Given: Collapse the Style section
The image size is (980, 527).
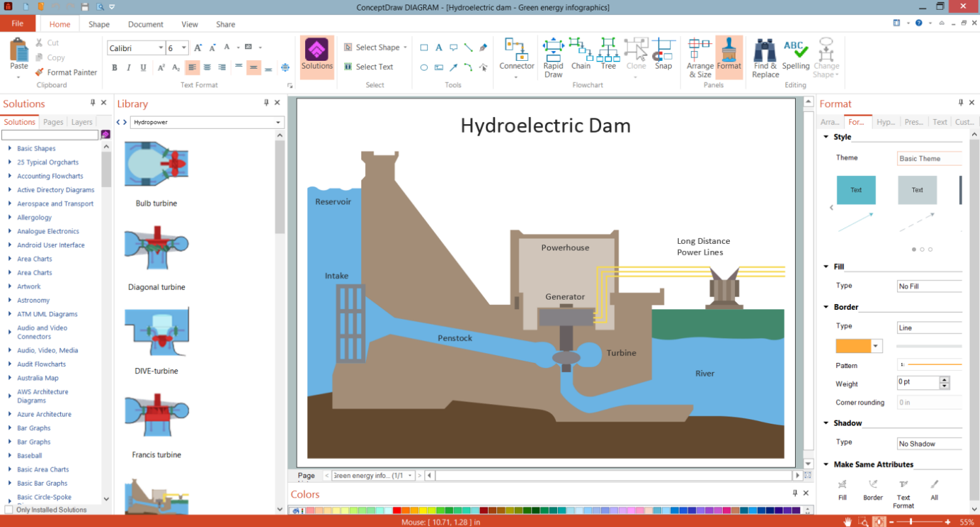Looking at the screenshot, I should pos(826,137).
